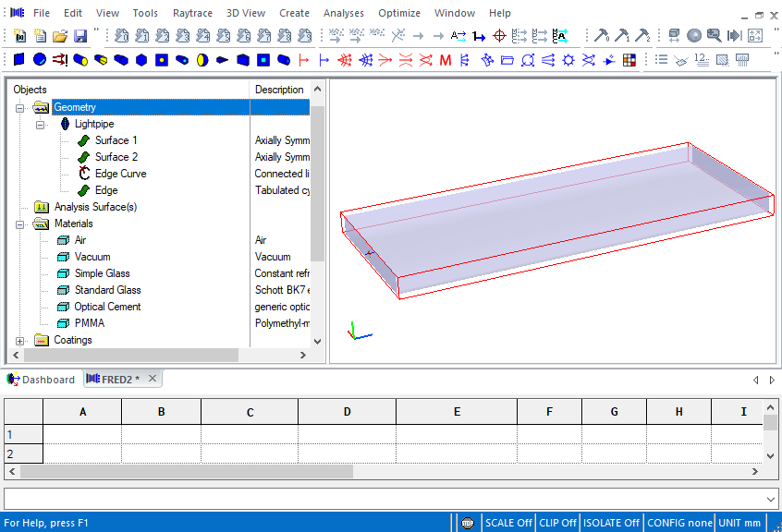Image resolution: width=782 pixels, height=532 pixels.
Task: Click the yellow lens element icon
Action: click(x=202, y=60)
